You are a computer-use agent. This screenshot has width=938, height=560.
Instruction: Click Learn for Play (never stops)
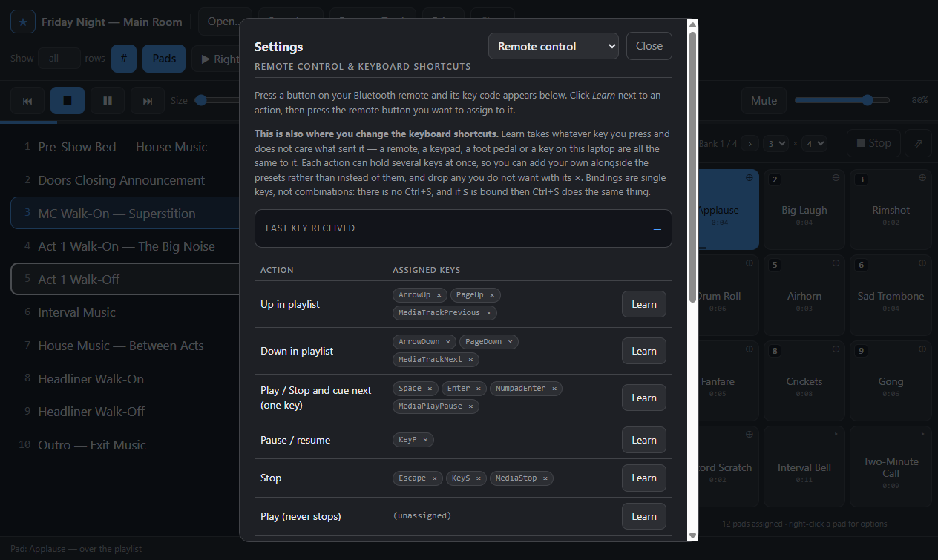[x=644, y=516]
